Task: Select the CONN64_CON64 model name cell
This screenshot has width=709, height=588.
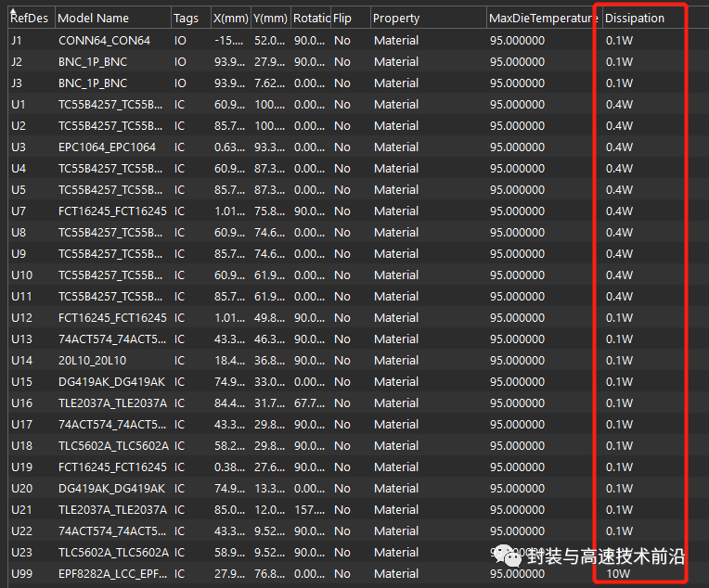Action: pos(105,41)
